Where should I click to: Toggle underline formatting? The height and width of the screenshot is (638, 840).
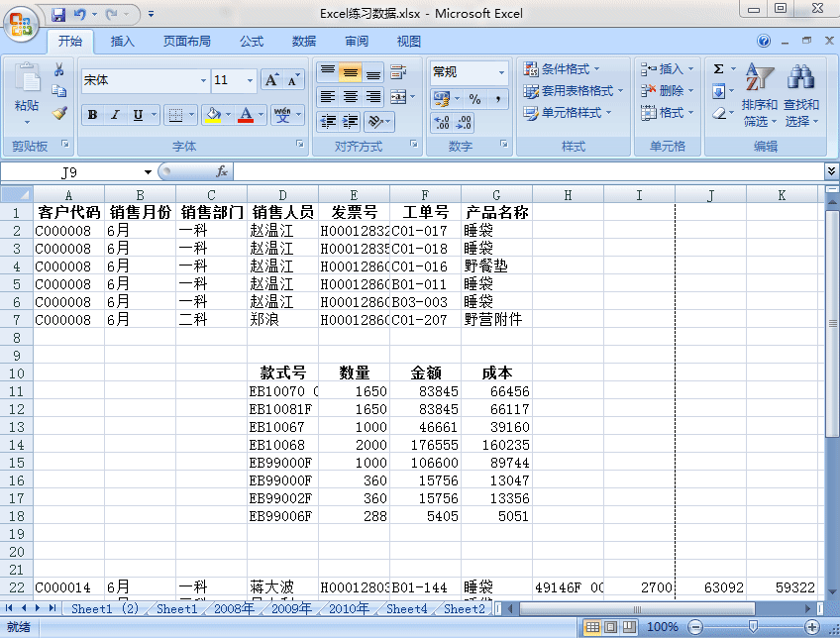pyautogui.click(x=139, y=114)
